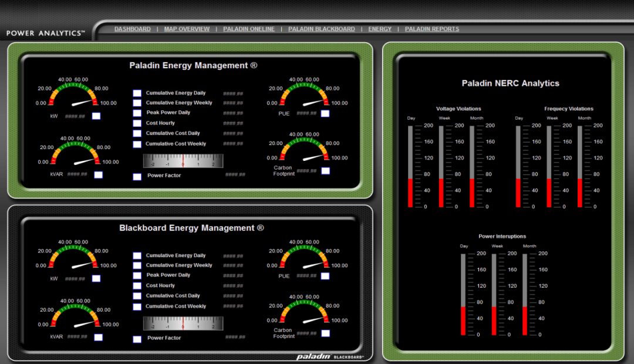Click Power Factor scale meter in Paladin panel
The width and height of the screenshot is (634, 364).
(x=183, y=160)
